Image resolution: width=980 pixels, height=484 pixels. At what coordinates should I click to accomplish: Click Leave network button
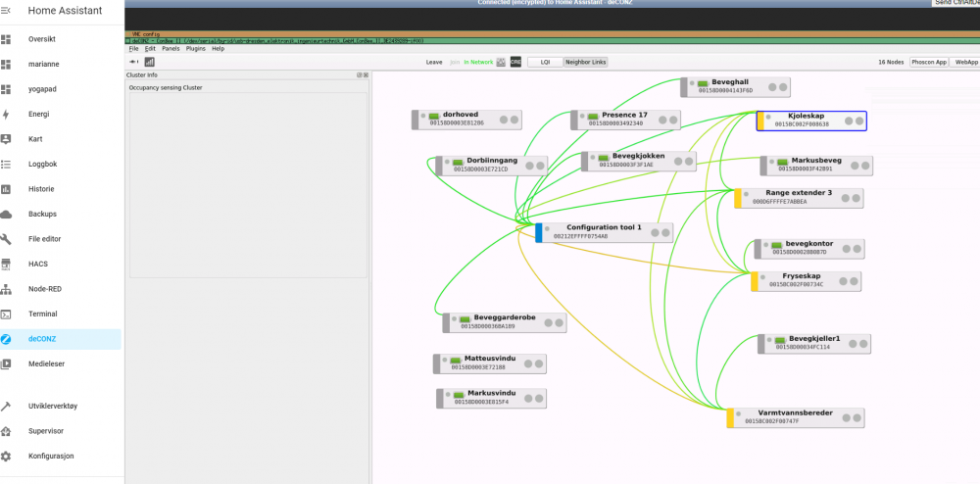(x=434, y=62)
